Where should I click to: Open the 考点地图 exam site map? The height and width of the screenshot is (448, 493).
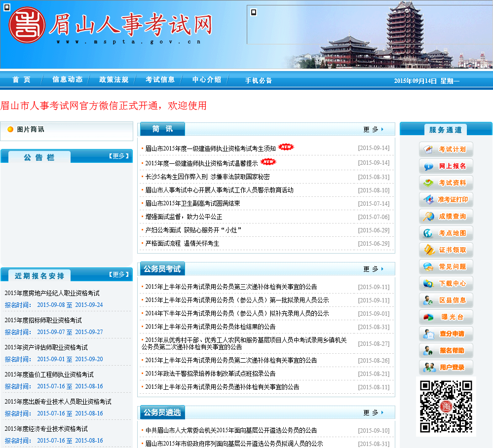click(446, 233)
